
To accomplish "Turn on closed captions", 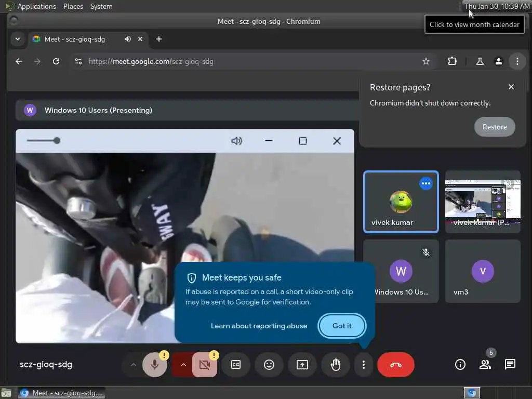I will click(236, 365).
